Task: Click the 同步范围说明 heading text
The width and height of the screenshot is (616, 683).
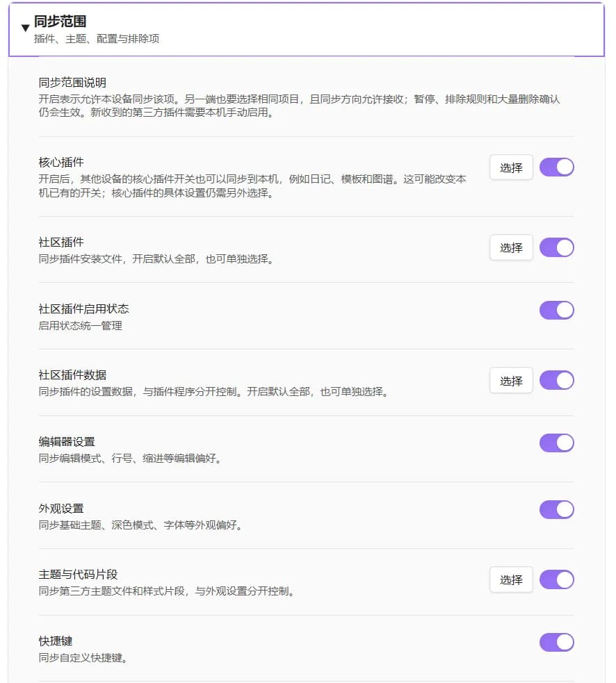Action: tap(72, 82)
